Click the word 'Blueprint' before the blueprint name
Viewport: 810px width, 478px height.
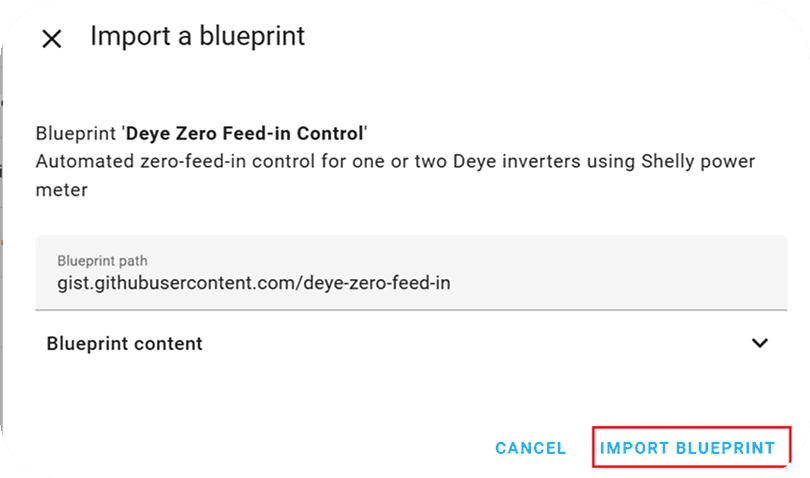click(76, 133)
